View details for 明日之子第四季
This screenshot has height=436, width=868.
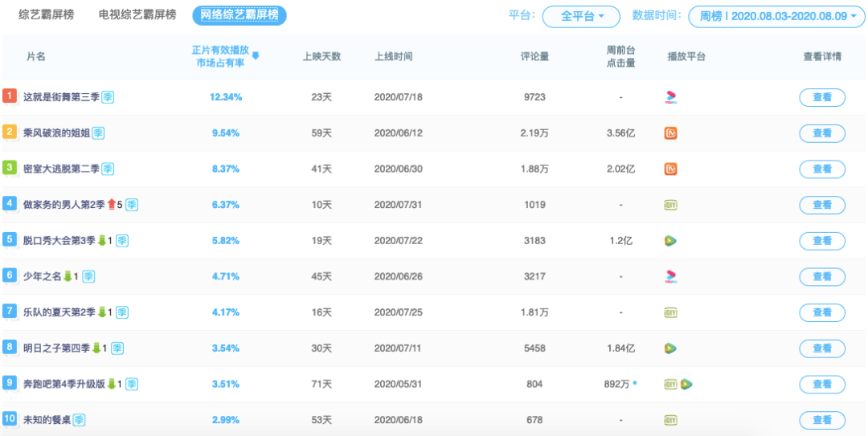(821, 348)
